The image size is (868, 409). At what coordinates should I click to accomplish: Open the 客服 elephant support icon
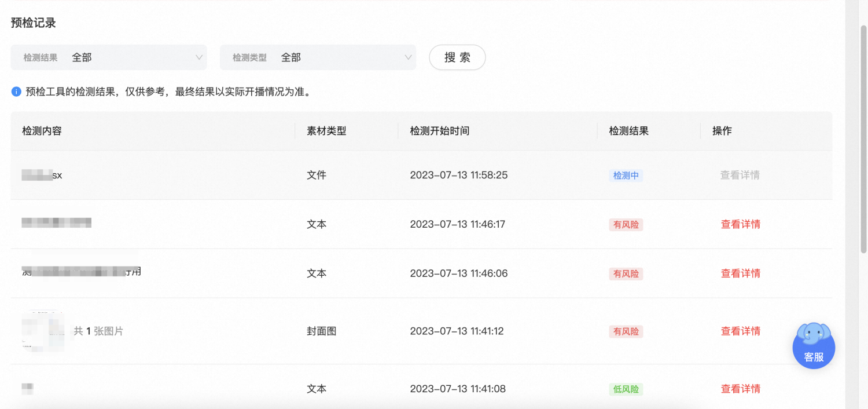(x=814, y=346)
